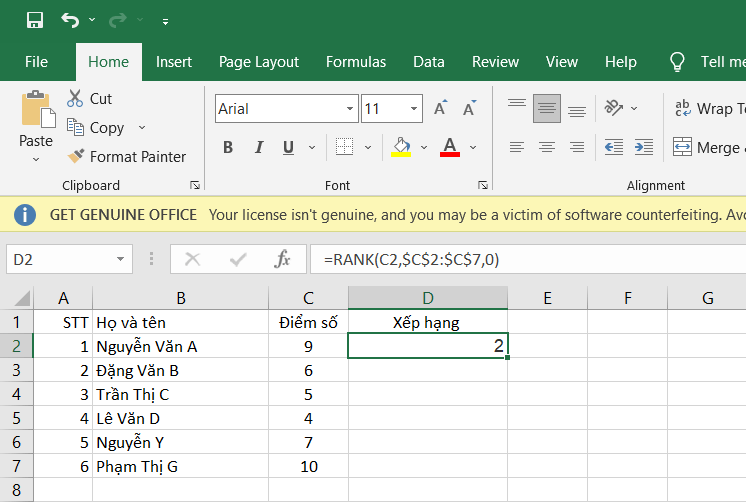This screenshot has height=502, width=746.
Task: Cancel formula entry X icon
Action: [192, 259]
